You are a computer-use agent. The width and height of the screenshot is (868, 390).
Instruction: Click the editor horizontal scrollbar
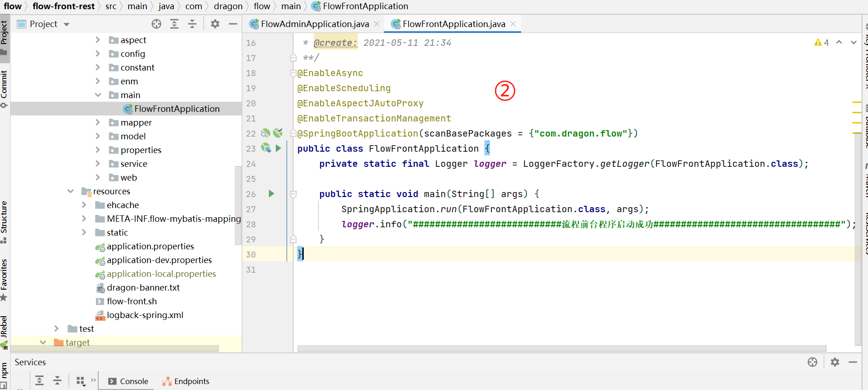click(x=562, y=348)
